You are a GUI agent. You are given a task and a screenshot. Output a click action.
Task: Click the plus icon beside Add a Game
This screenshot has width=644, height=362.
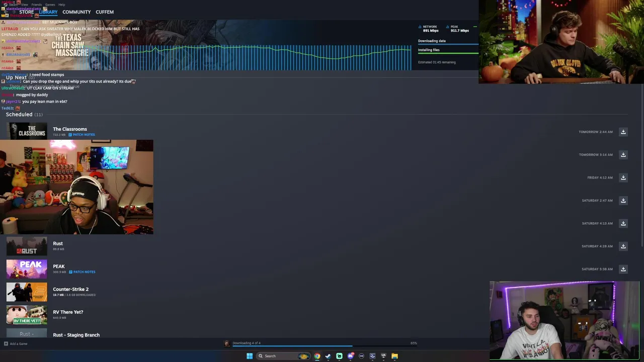pos(6,344)
